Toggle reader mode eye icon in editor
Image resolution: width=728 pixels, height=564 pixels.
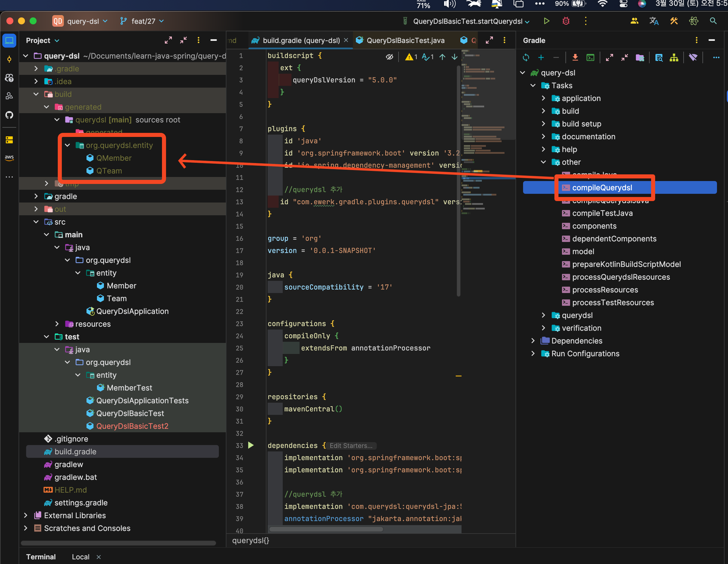click(x=389, y=57)
